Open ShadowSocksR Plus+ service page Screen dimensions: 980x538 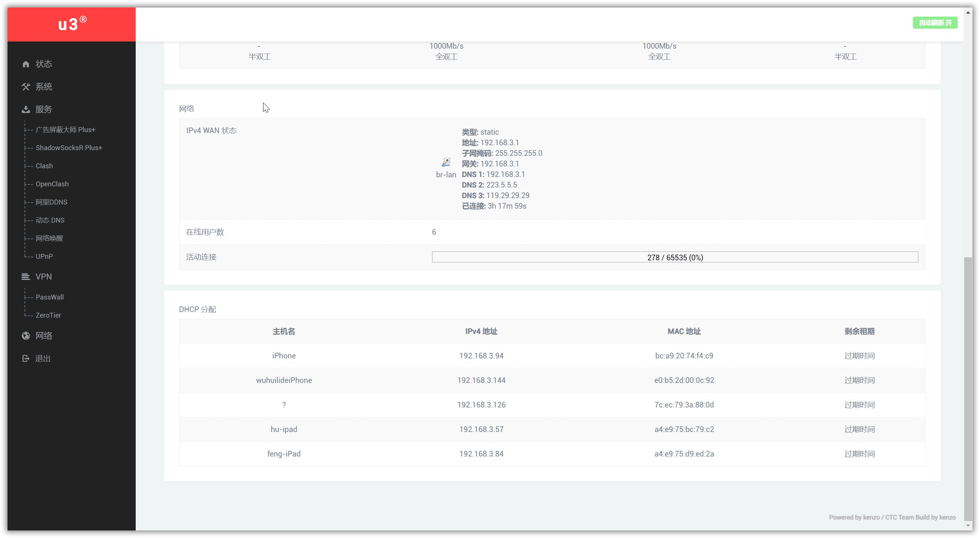[x=69, y=148]
